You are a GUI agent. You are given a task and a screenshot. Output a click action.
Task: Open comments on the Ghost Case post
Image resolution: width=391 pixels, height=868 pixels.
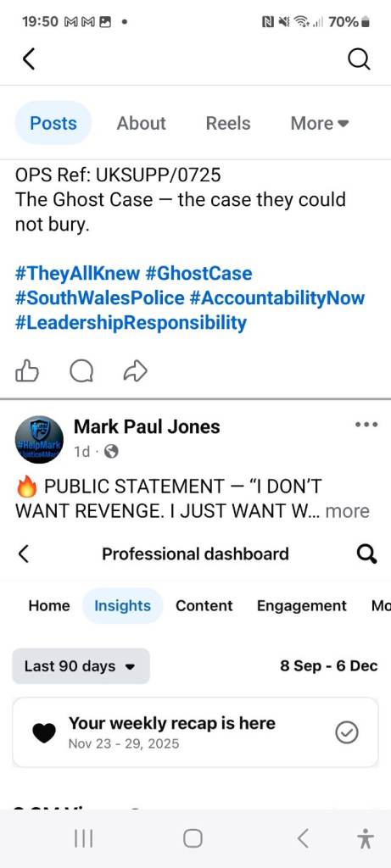pyautogui.click(x=81, y=371)
